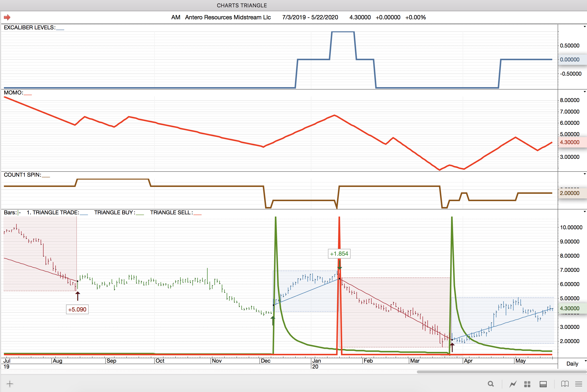Click the 7/3/2019 - 5/22/2020 date range
This screenshot has height=392, width=587.
pos(310,17)
